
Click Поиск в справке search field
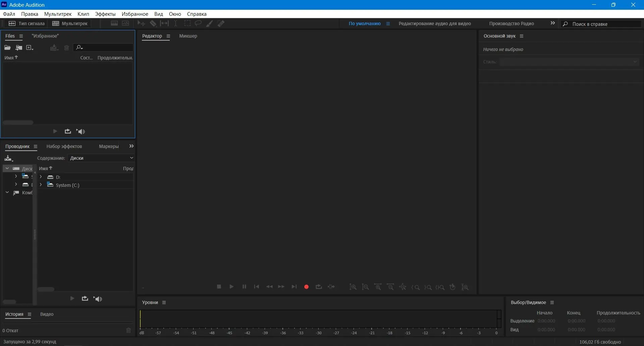pos(601,24)
